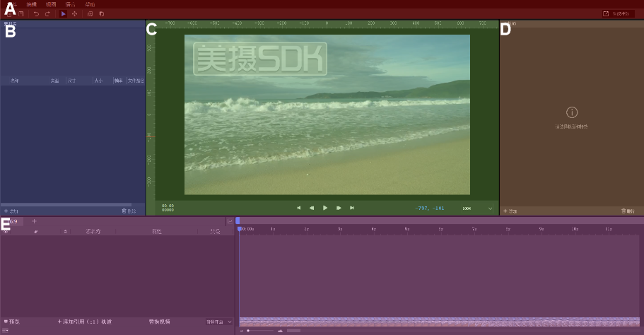Open the fourth menu bar item
Screen dimensions: 644x335
pyautogui.click(x=71, y=4)
